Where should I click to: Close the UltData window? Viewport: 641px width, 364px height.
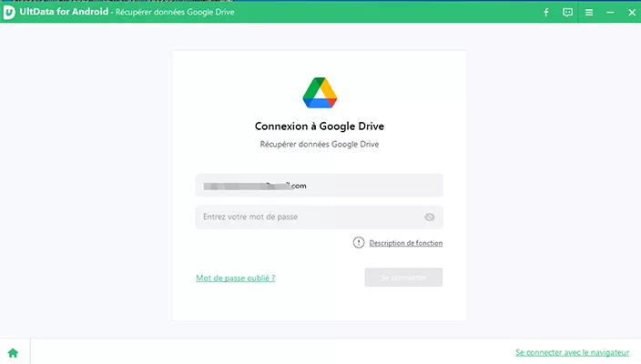click(x=632, y=12)
